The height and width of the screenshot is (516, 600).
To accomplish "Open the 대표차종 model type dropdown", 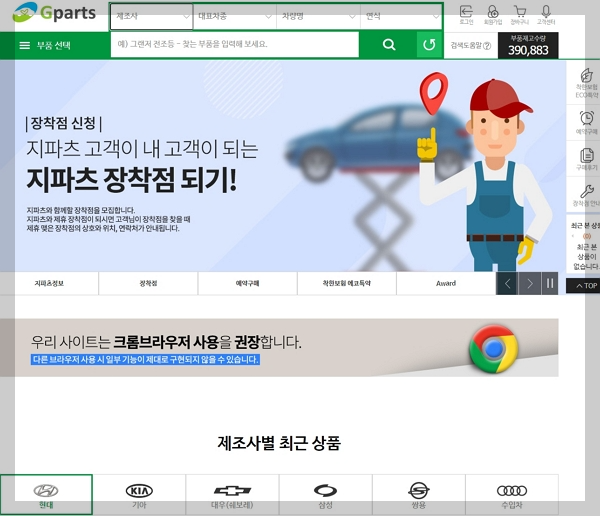I will [235, 16].
